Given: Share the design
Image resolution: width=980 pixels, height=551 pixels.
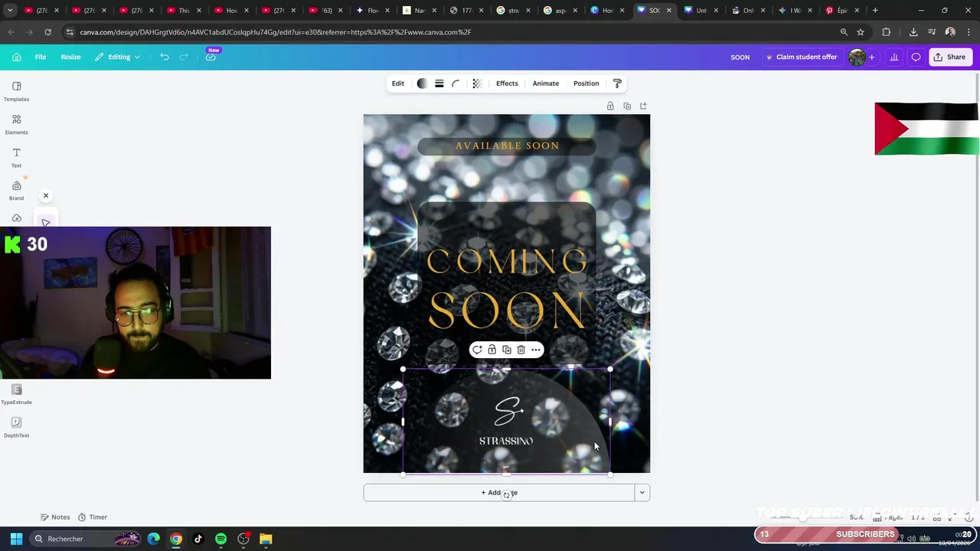Looking at the screenshot, I should 949,57.
